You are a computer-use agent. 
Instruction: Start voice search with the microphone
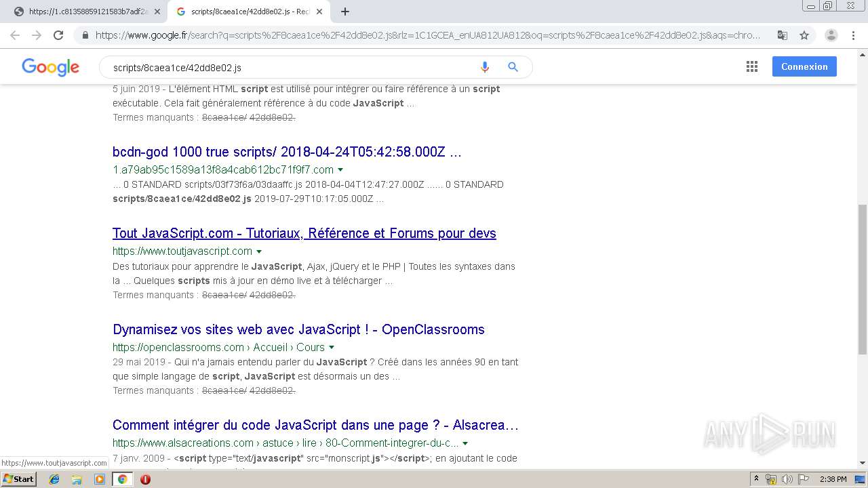484,67
